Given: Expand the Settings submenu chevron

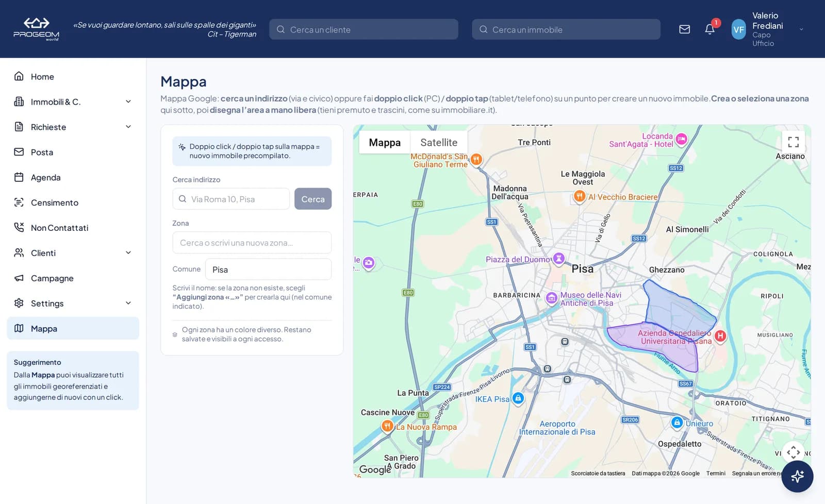Looking at the screenshot, I should coord(128,303).
